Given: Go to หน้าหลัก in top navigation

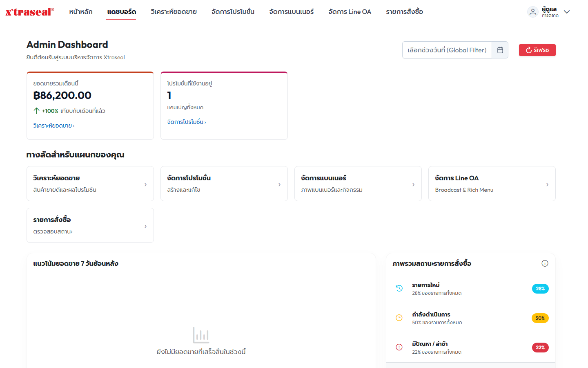Looking at the screenshot, I should (x=81, y=12).
